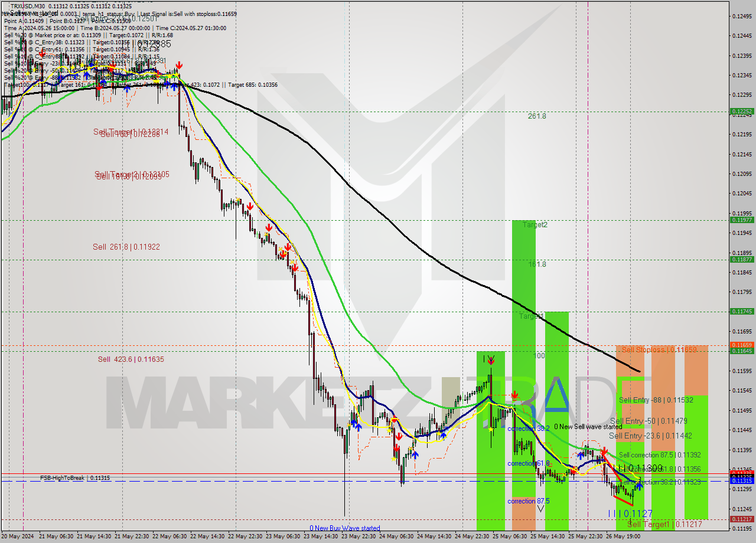Click the 0.11395 price axis value
Viewport: 756px width, 543px height.
coord(742,450)
